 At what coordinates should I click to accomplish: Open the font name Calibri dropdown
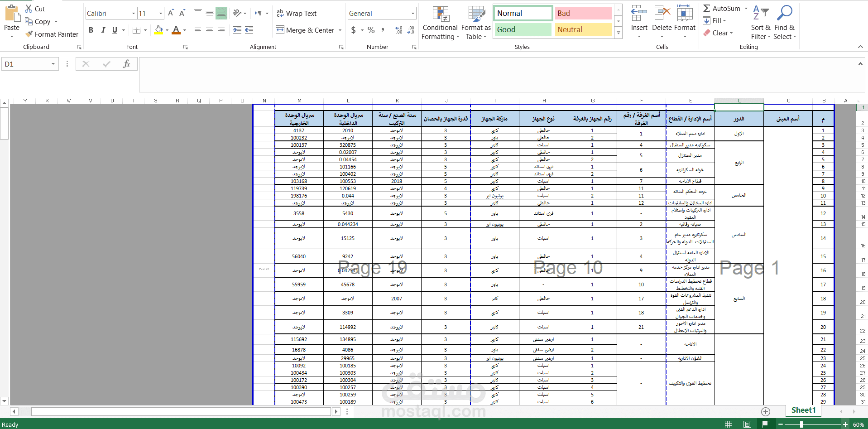pos(134,13)
